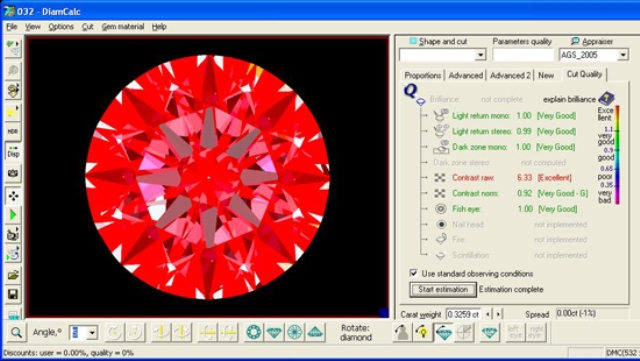Expand the AGS_2005 Appraiser dropdown
The image size is (640, 361).
coord(623,55)
